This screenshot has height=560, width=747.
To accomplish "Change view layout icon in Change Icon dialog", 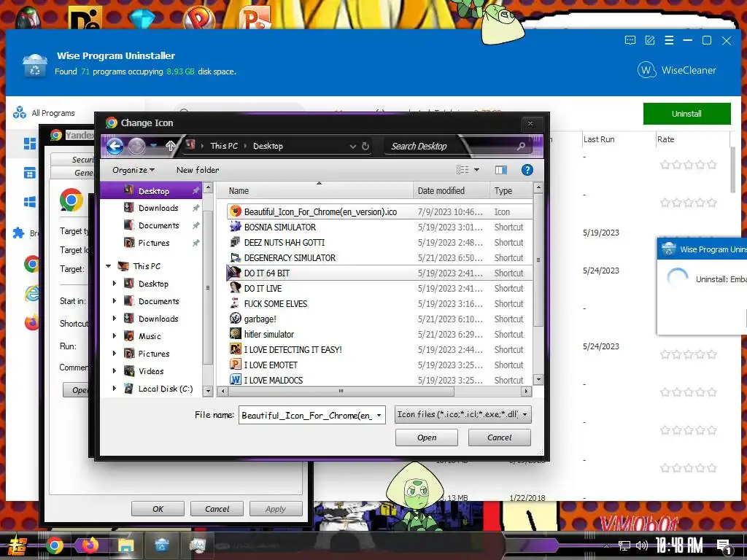I will tap(462, 170).
